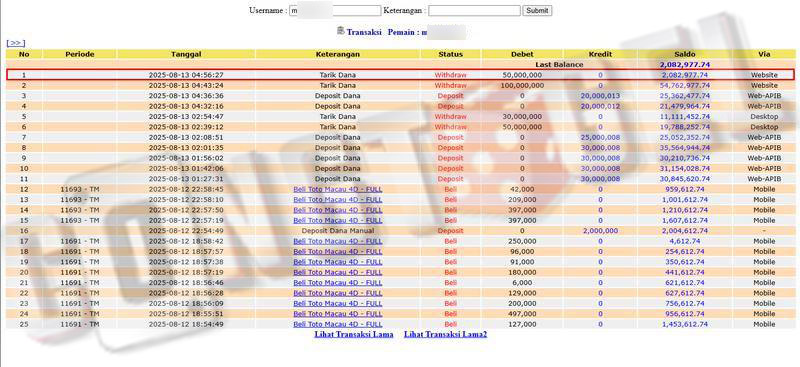Click the Last Balance amount 2,082,977.74
800x367 pixels.
coord(684,65)
